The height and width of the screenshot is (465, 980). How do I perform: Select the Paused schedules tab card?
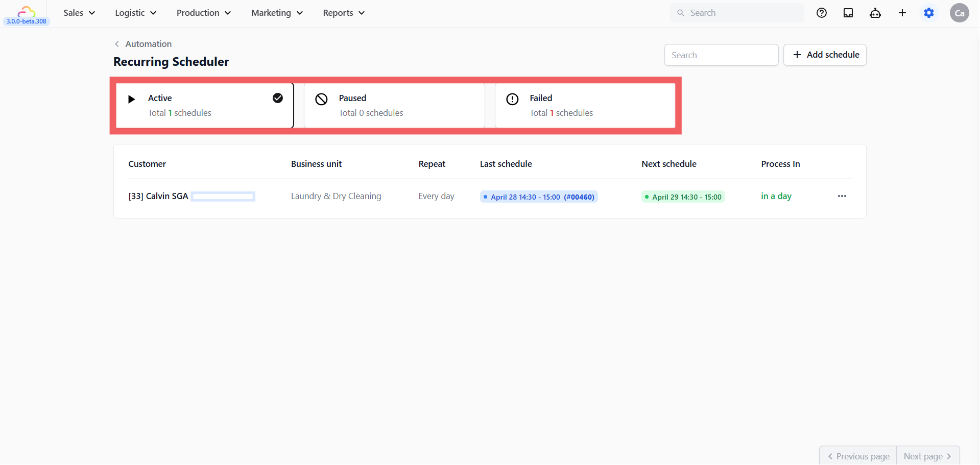[394, 106]
